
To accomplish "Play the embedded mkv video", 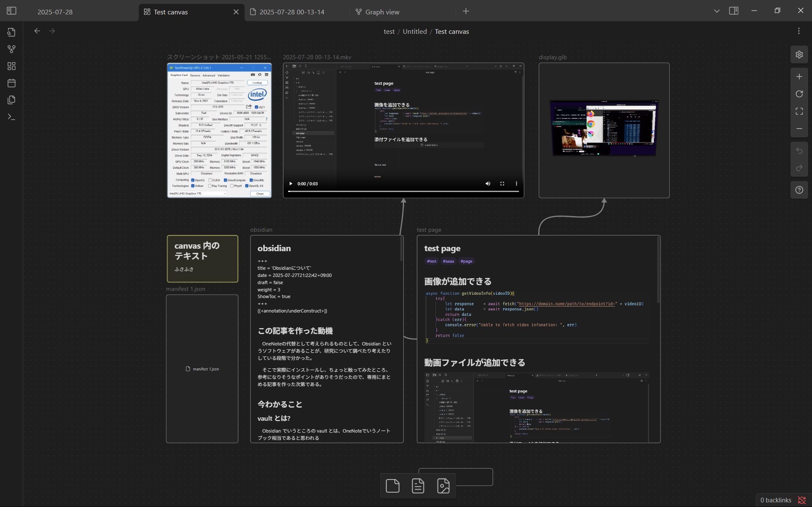I will pos(291,184).
